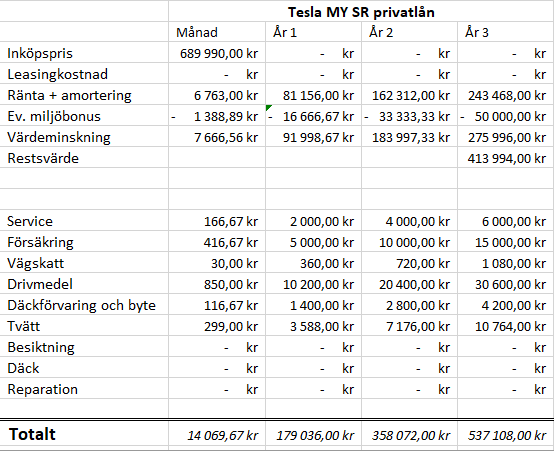Click the 243 468,00 kr cell
The height and width of the screenshot is (451, 554).
(506, 95)
